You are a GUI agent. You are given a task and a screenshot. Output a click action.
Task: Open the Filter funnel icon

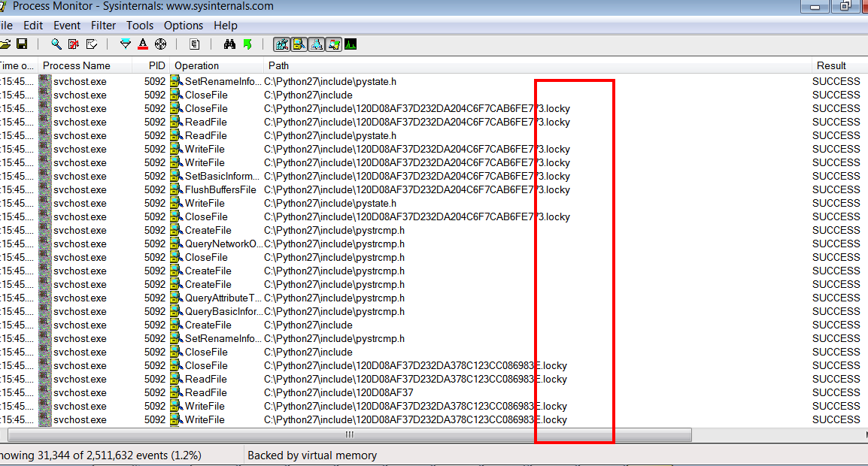(126, 44)
